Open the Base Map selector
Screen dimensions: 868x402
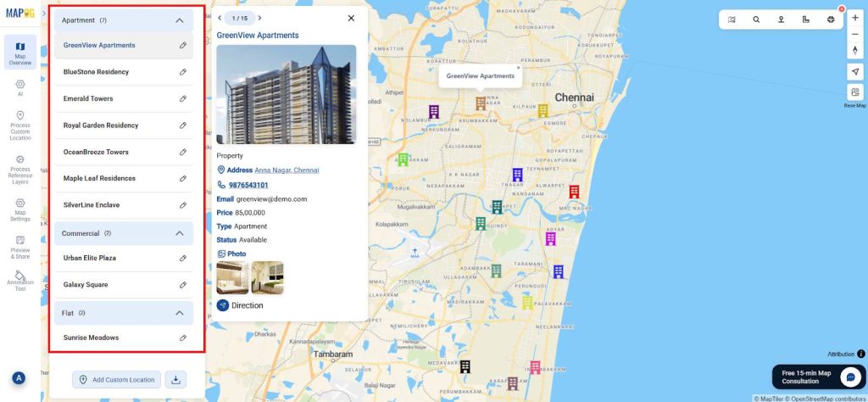click(855, 92)
